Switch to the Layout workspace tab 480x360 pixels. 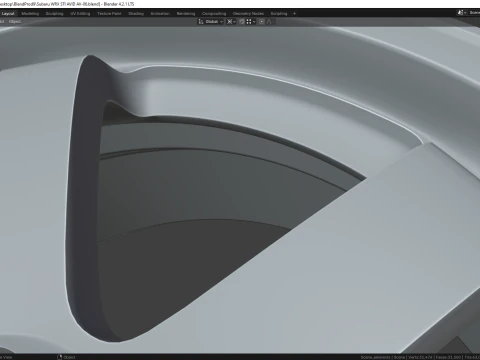(8, 14)
